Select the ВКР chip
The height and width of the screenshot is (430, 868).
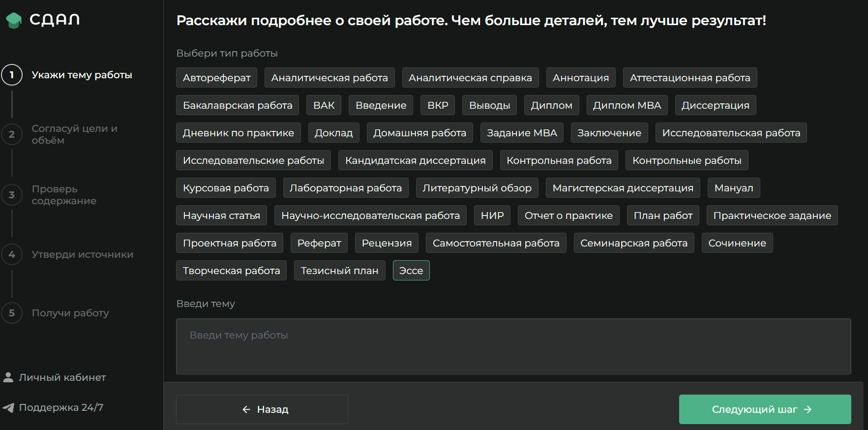tap(438, 105)
